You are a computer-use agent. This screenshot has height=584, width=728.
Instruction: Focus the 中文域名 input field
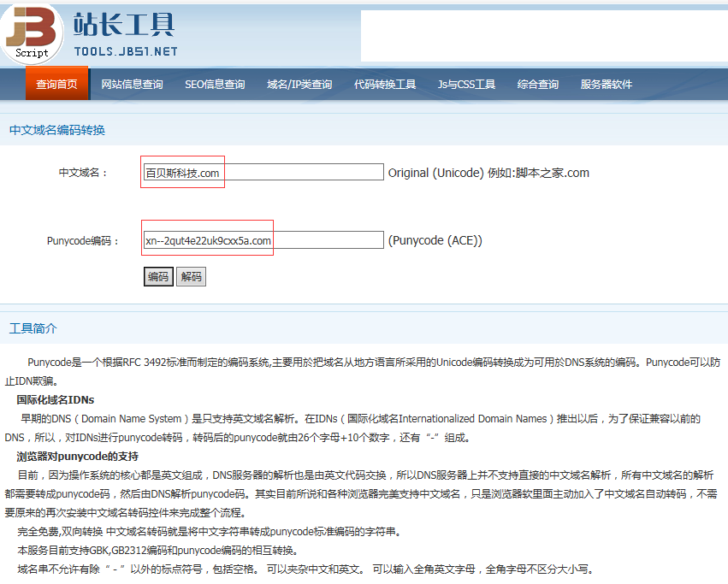pyautogui.click(x=263, y=173)
